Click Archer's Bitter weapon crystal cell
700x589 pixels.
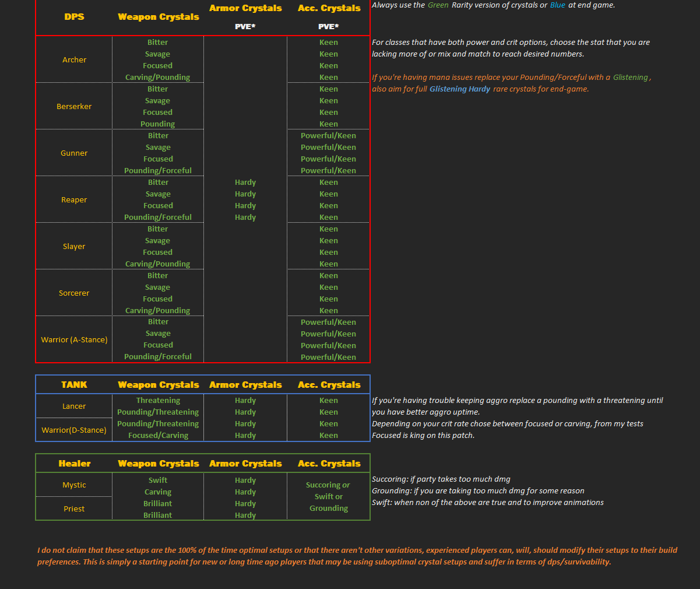click(158, 42)
